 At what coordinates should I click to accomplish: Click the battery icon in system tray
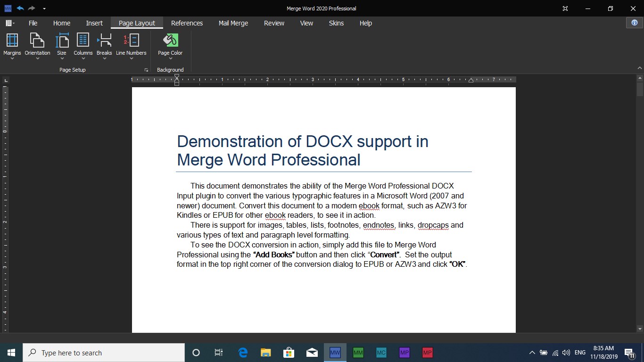click(x=544, y=353)
